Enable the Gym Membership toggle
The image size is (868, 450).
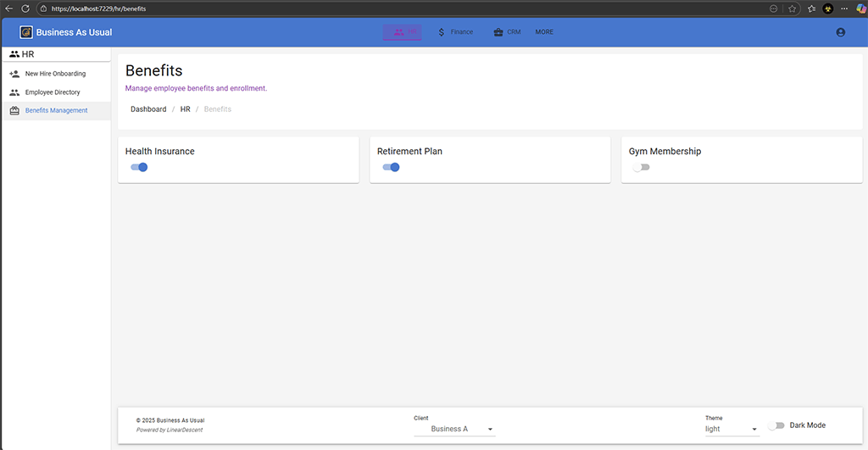(642, 167)
